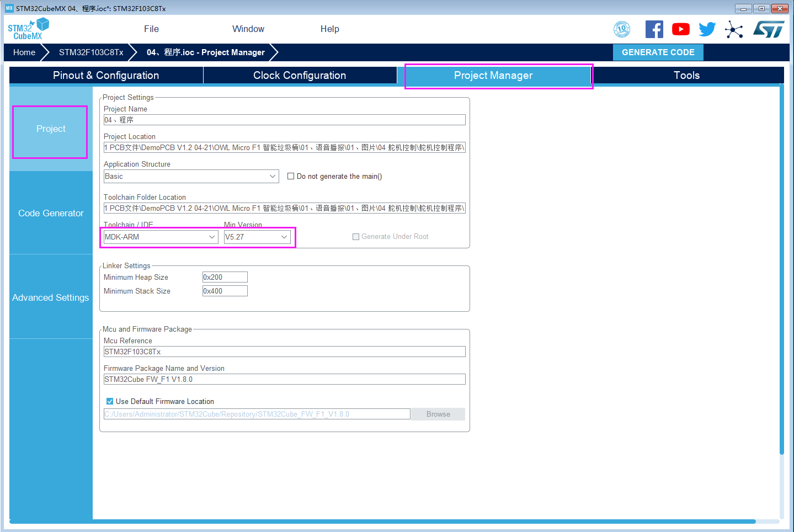Click the Project Name input field
Image resolution: width=794 pixels, height=532 pixels.
(285, 120)
